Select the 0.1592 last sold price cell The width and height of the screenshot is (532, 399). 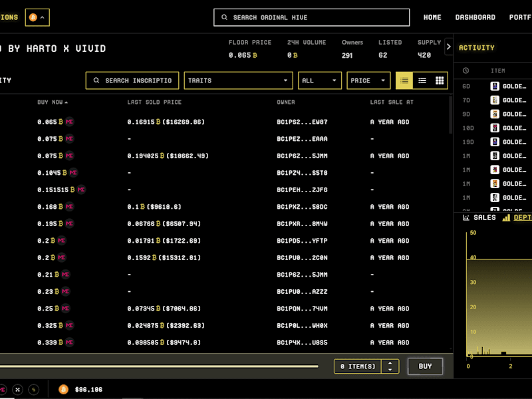point(164,257)
